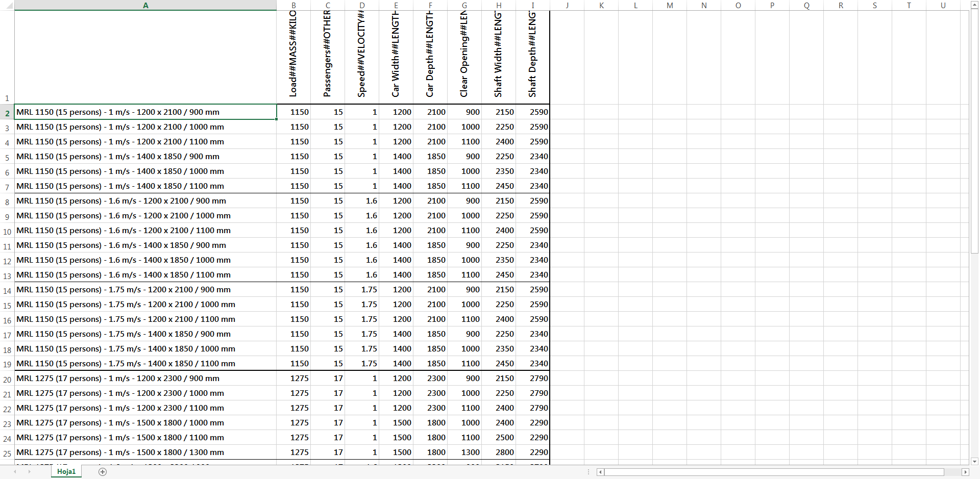The image size is (980, 479).
Task: Select column J header
Action: [567, 5]
